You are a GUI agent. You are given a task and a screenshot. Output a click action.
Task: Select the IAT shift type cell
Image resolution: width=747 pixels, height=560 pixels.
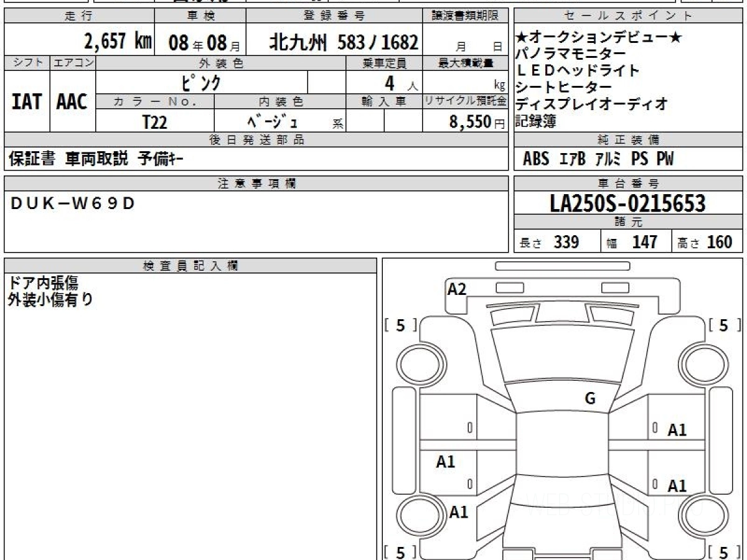click(x=27, y=101)
